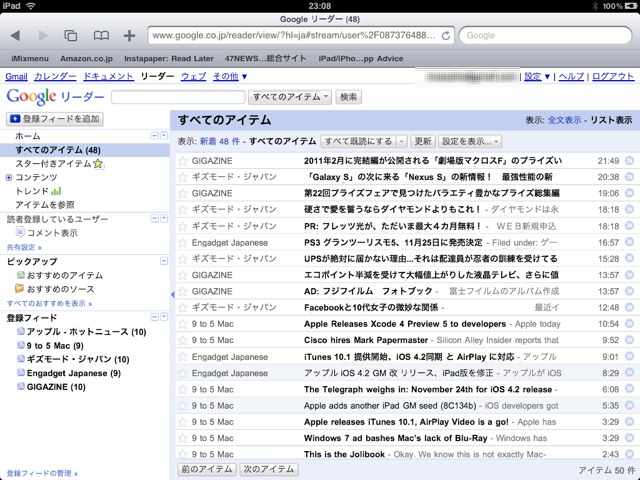Star the top GIGAZINE 21:49 item
Screen dimensions: 640x480
[x=182, y=161]
